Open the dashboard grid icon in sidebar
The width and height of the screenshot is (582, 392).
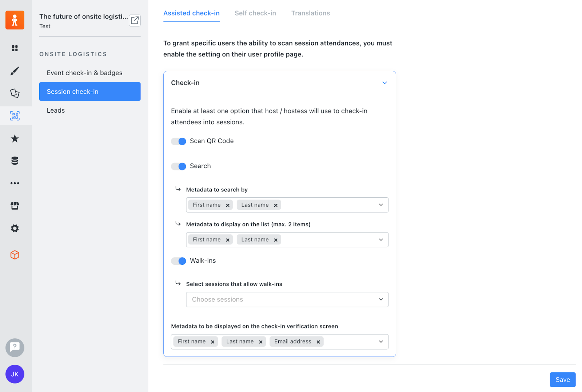coord(15,48)
